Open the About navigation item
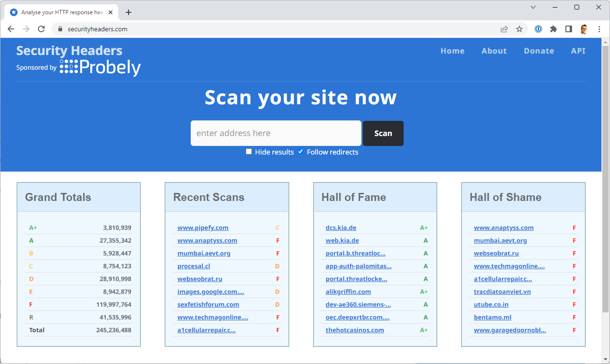 [x=494, y=51]
